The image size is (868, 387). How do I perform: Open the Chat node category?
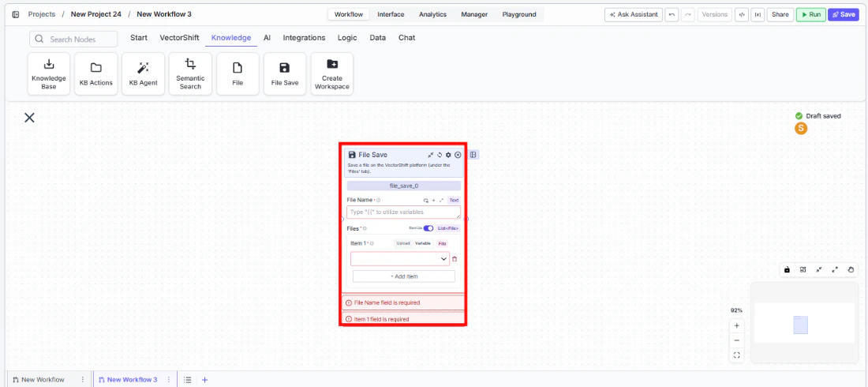tap(406, 38)
